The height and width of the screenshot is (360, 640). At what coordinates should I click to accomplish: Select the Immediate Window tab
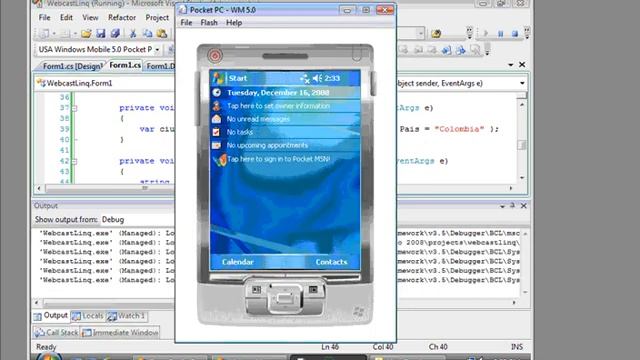[x=120, y=333]
